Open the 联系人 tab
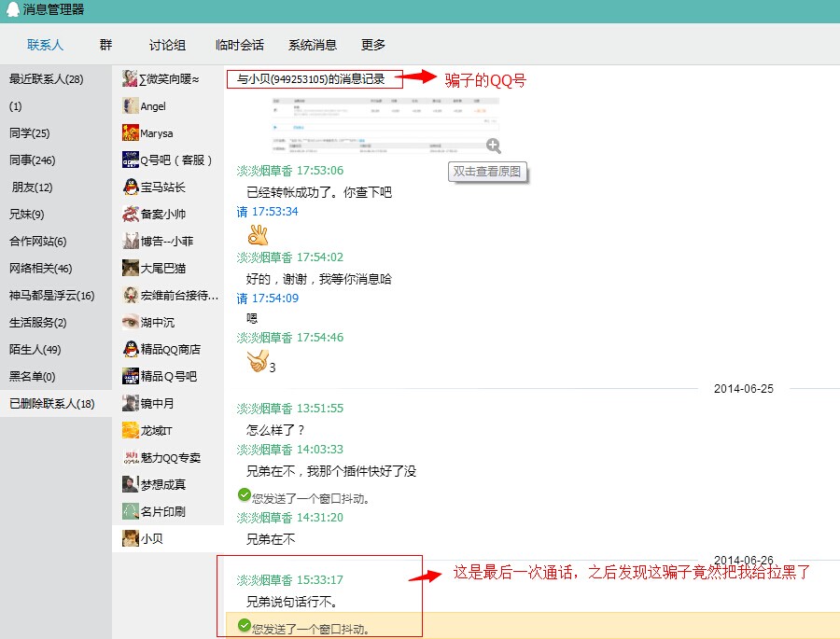This screenshot has height=639, width=840. [45, 45]
